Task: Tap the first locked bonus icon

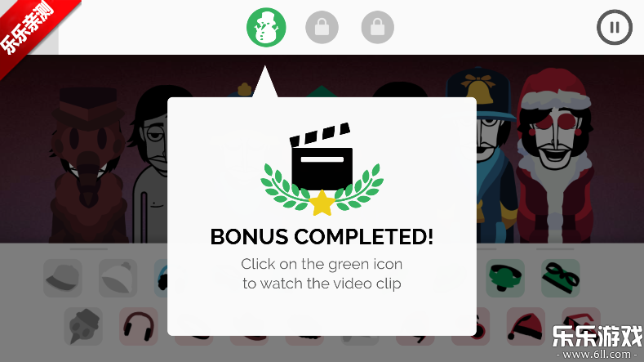Action: 322,28
